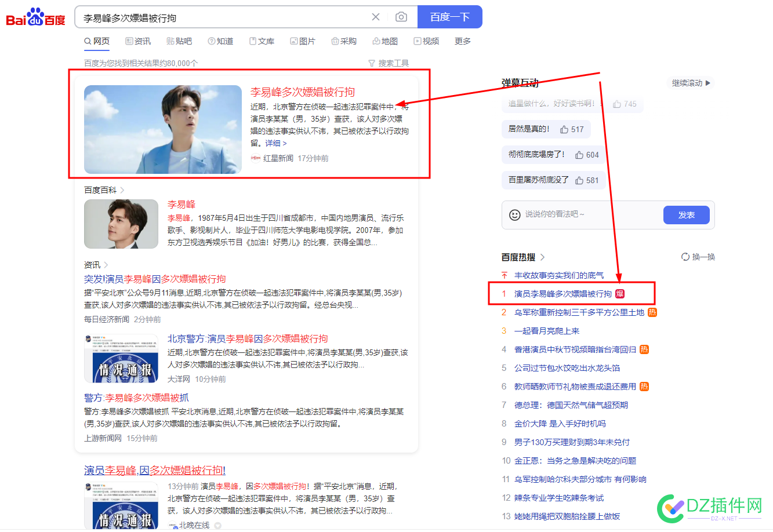773x532 pixels.
Task: Open pinned topic 丰收故事夯实我们的底气
Action: (559, 275)
